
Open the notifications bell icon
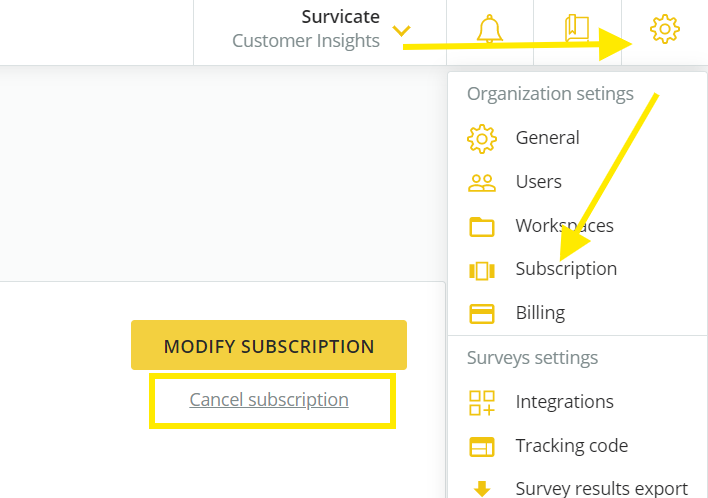489,29
